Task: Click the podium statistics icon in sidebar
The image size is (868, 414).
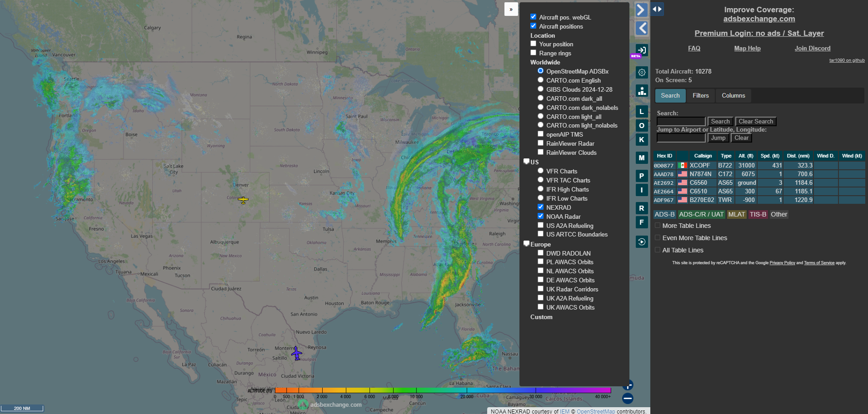Action: [641, 91]
